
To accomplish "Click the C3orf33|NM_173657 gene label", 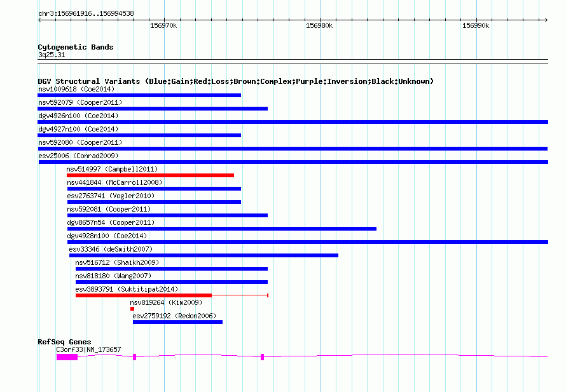I will (88, 349).
